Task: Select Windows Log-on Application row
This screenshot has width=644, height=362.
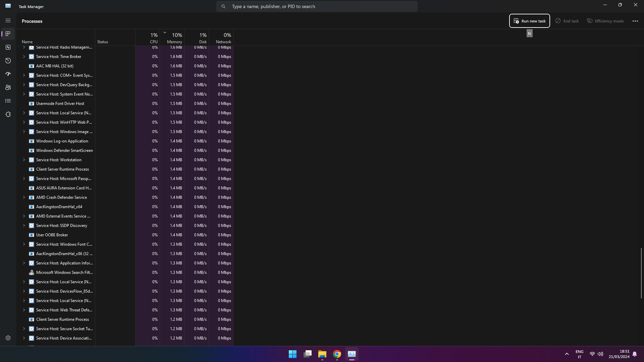Action: (x=125, y=141)
